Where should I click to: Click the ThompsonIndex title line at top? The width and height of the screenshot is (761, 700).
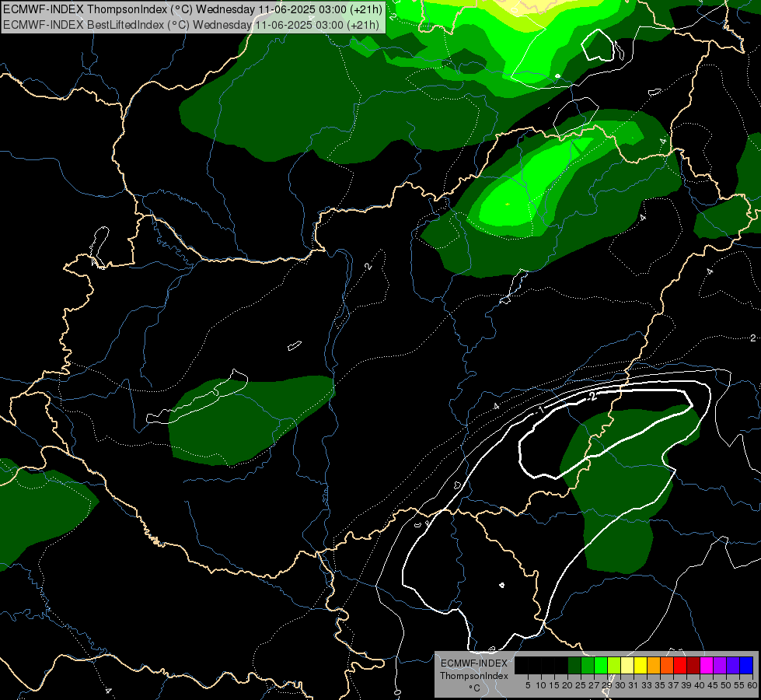tap(193, 9)
